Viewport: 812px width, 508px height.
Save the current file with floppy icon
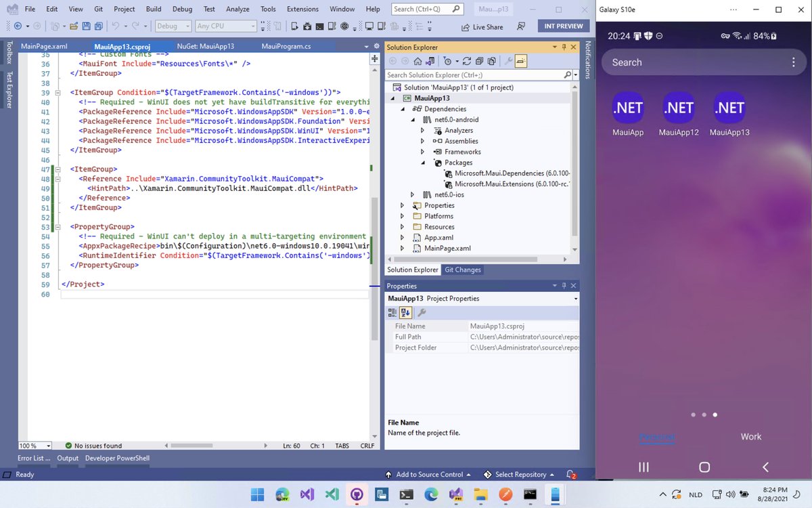[86, 26]
